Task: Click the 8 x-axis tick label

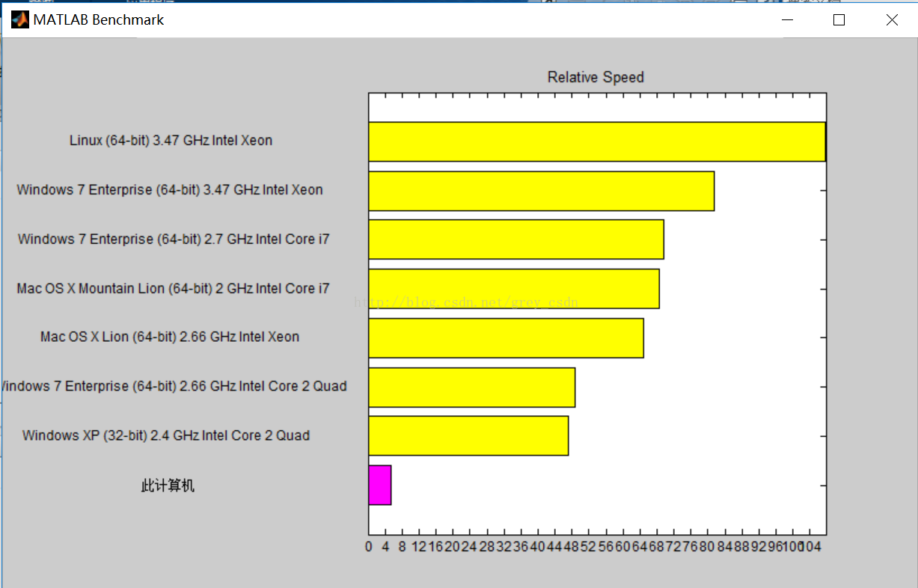Action: click(x=403, y=547)
